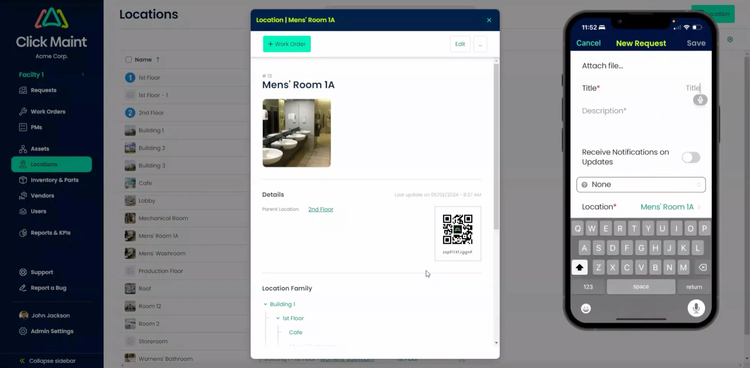Open the restroom photo thumbnail
Screen dimensions: 750x368
coord(297,133)
